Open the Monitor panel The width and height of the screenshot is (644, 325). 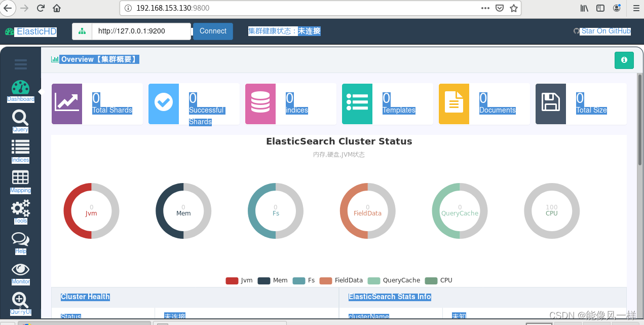(x=20, y=270)
